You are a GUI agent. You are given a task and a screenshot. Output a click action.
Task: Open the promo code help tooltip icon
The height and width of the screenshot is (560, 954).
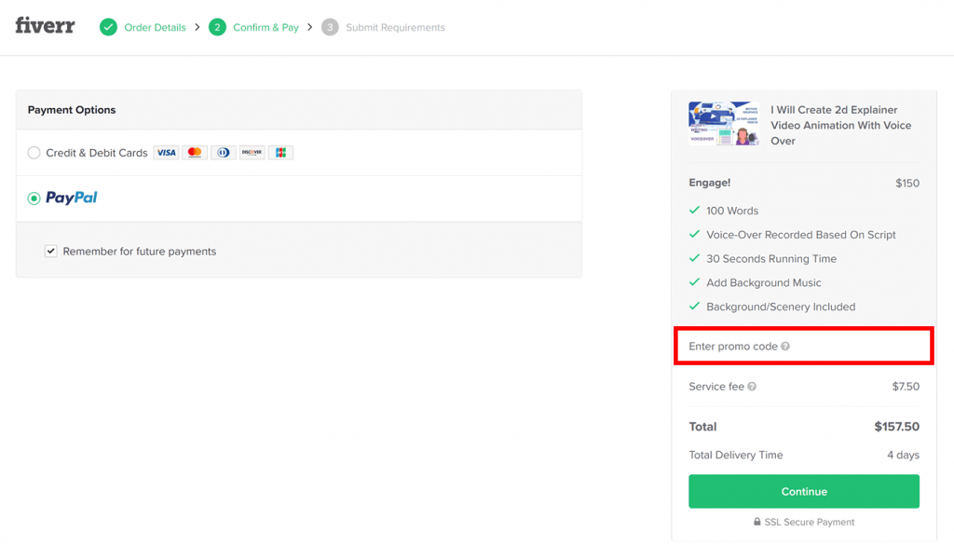785,347
